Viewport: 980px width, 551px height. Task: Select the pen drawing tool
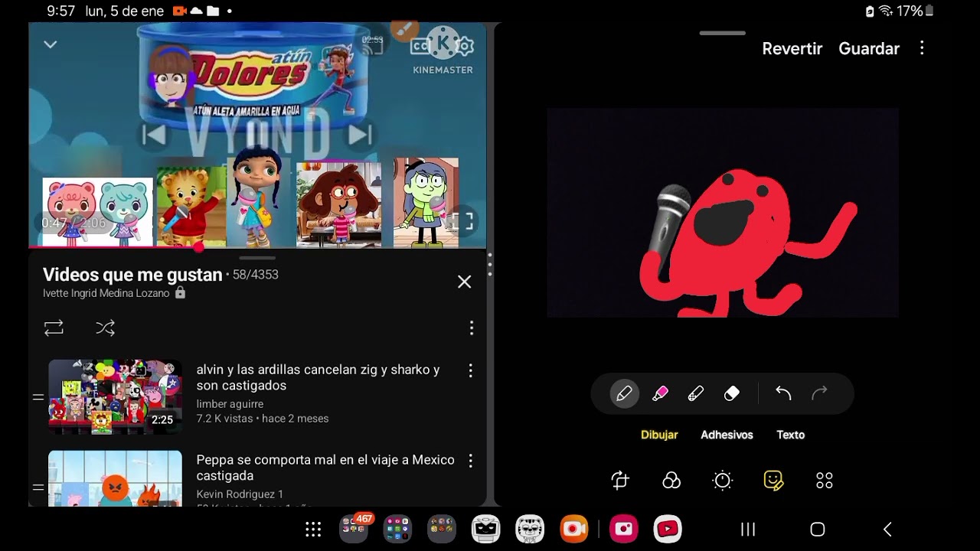pyautogui.click(x=624, y=393)
